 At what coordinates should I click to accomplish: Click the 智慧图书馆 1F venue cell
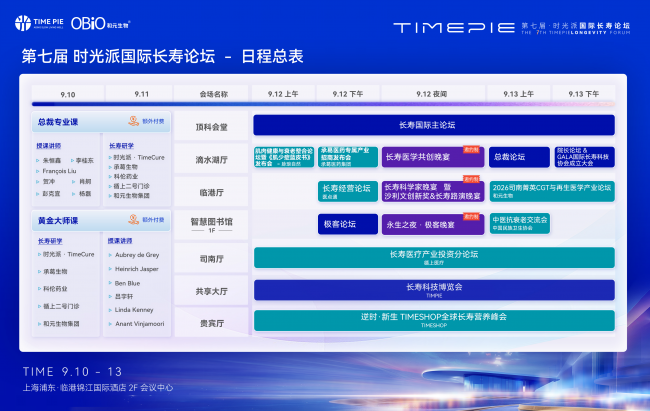coord(211,225)
